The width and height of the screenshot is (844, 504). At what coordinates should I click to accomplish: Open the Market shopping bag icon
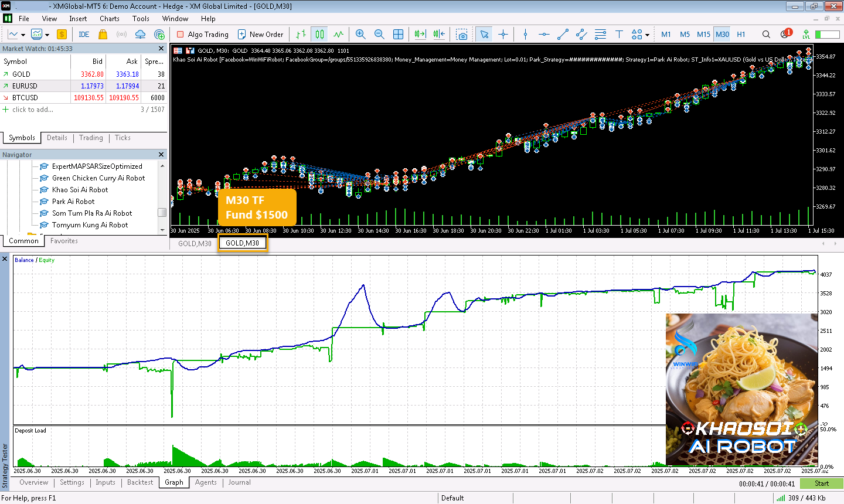coord(103,34)
